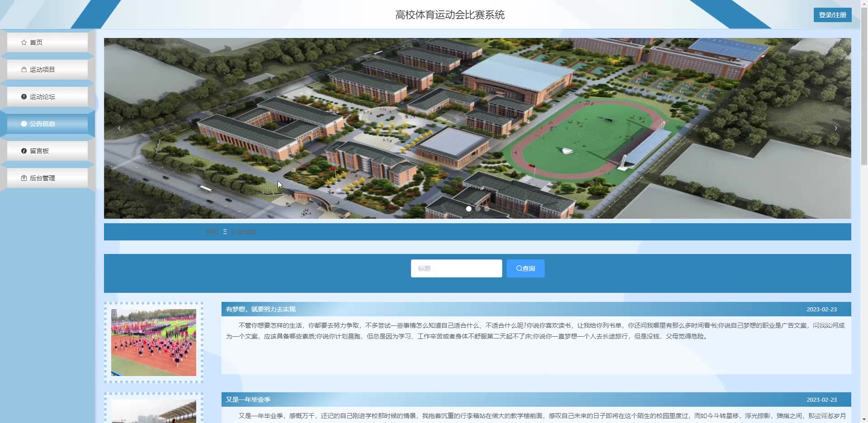Show next carousel slide with right arrow

[x=836, y=128]
